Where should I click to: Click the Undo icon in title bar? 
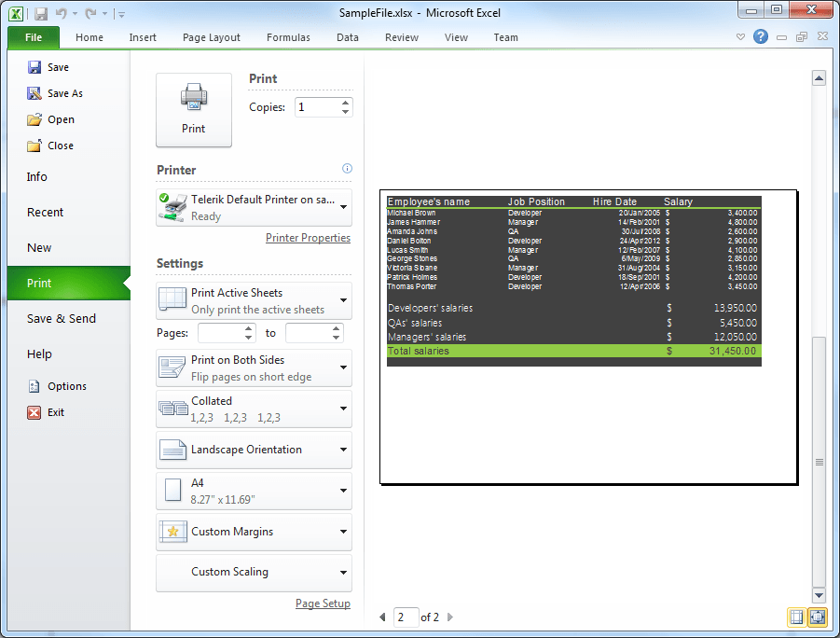pos(62,14)
